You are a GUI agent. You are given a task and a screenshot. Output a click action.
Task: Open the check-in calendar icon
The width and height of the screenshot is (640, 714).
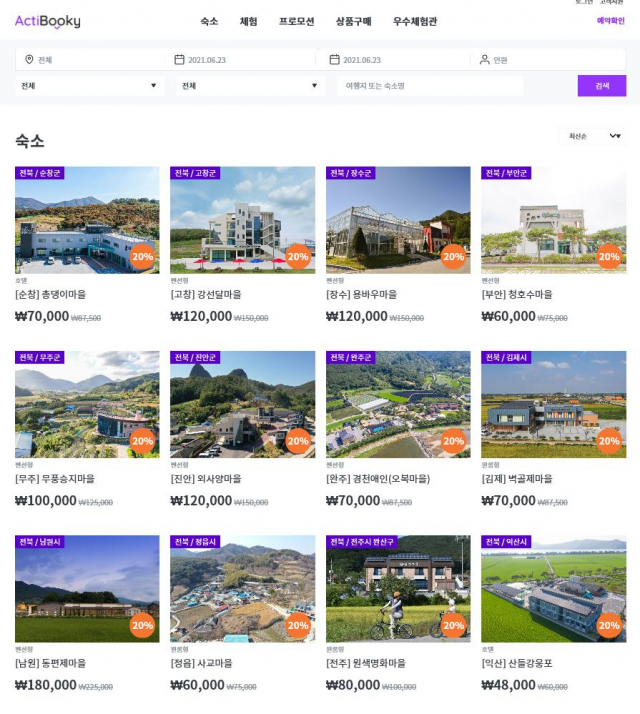point(179,60)
